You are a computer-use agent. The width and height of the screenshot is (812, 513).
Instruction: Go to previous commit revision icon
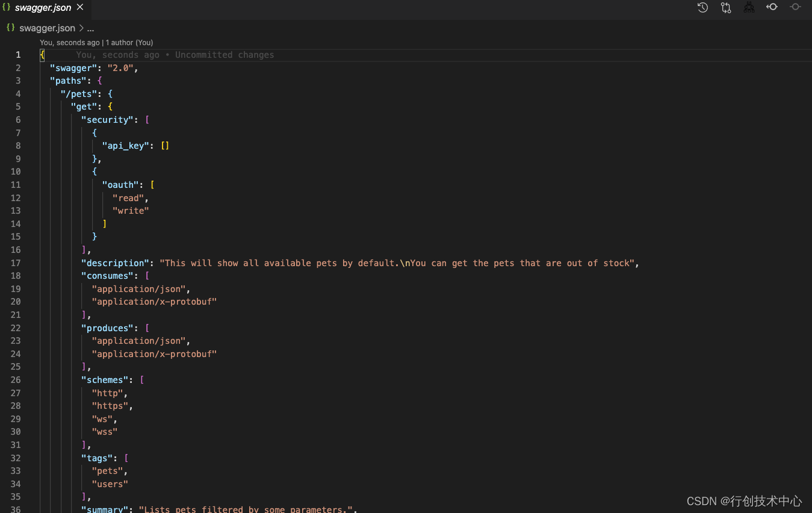coord(772,7)
